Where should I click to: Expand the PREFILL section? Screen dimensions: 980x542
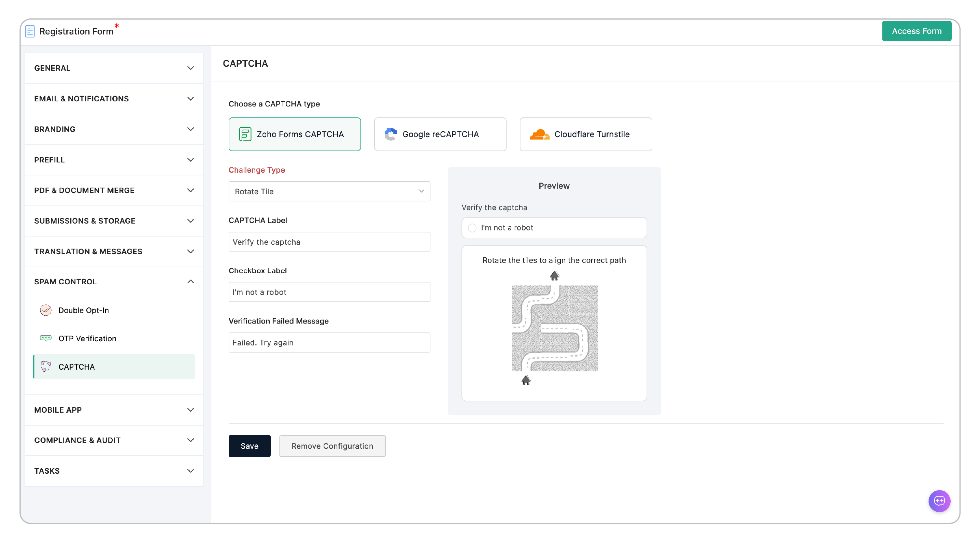click(114, 160)
